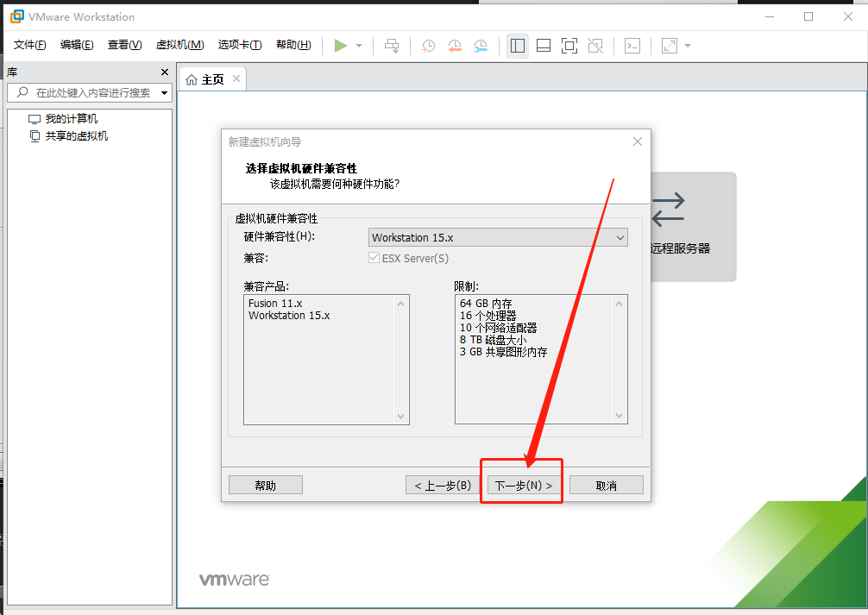Screen dimensions: 868x615
Task: Select the 16 个处理器 limit entry
Action: pyautogui.click(x=487, y=316)
